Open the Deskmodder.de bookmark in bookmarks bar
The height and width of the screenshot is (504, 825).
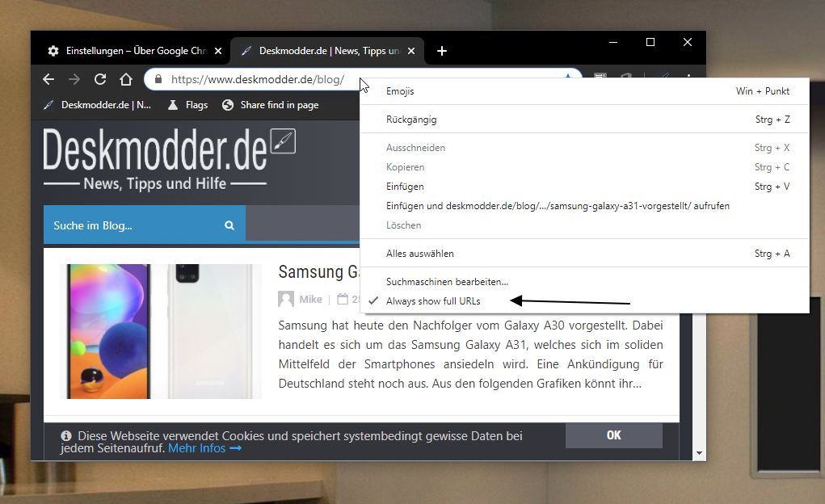pos(97,105)
